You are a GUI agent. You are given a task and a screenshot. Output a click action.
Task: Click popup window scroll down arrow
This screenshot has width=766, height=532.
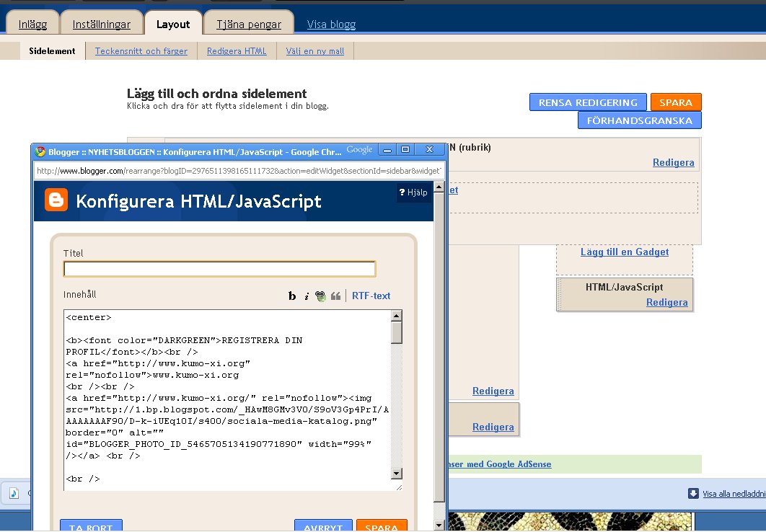pyautogui.click(x=439, y=526)
